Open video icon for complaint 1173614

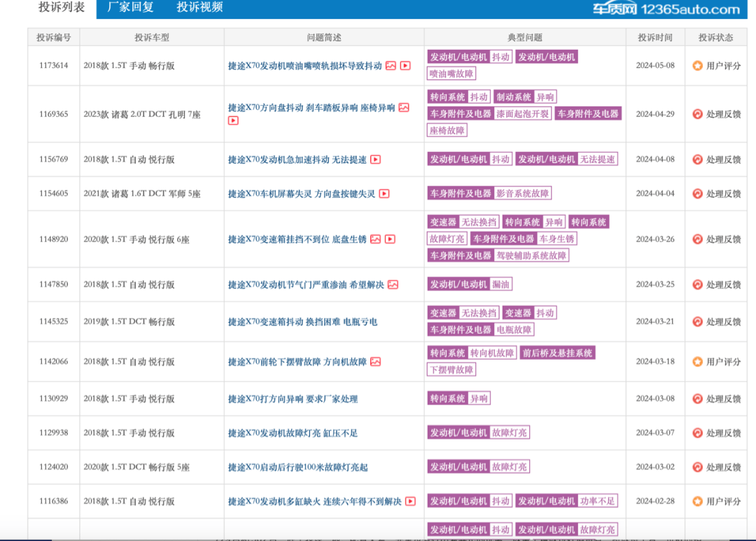(405, 66)
